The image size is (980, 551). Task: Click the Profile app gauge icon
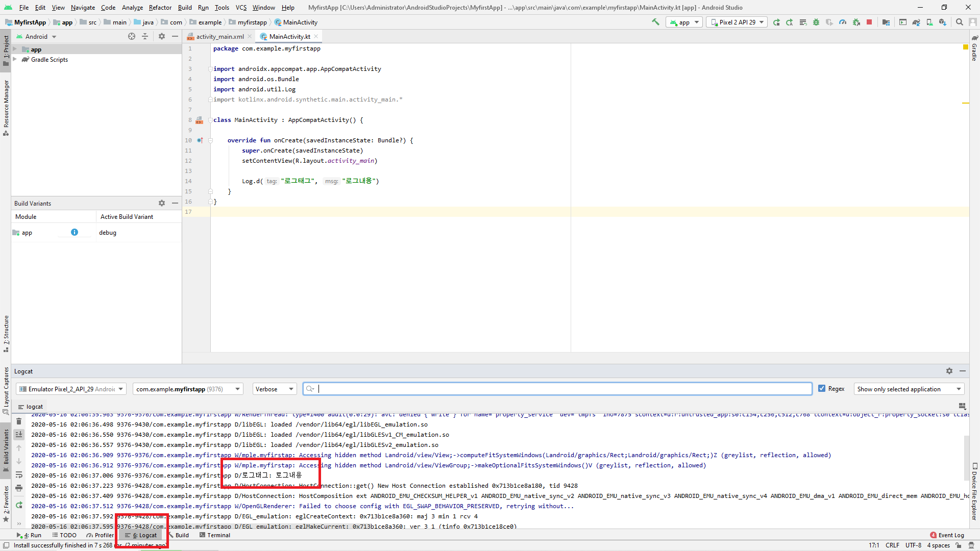[x=843, y=22]
